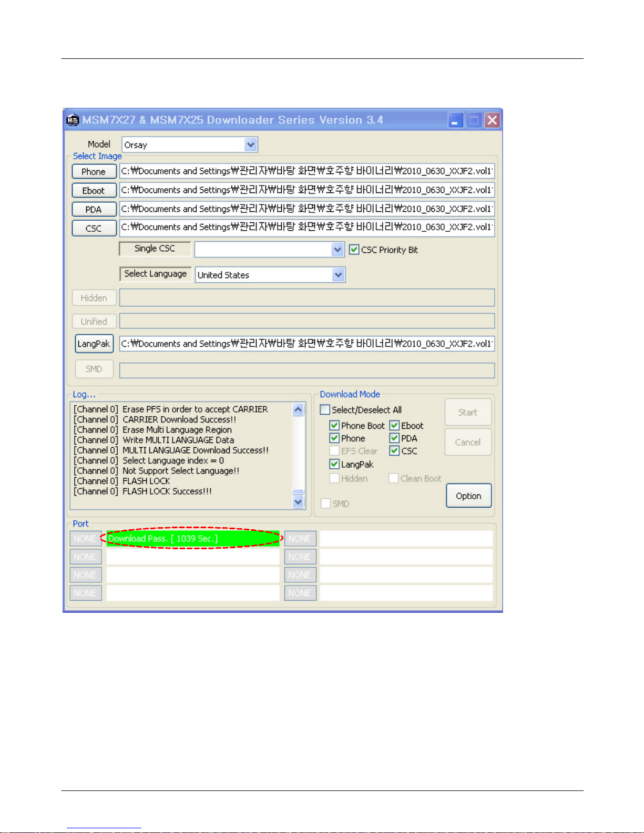Uncheck the CSC download checkbox

394,450
